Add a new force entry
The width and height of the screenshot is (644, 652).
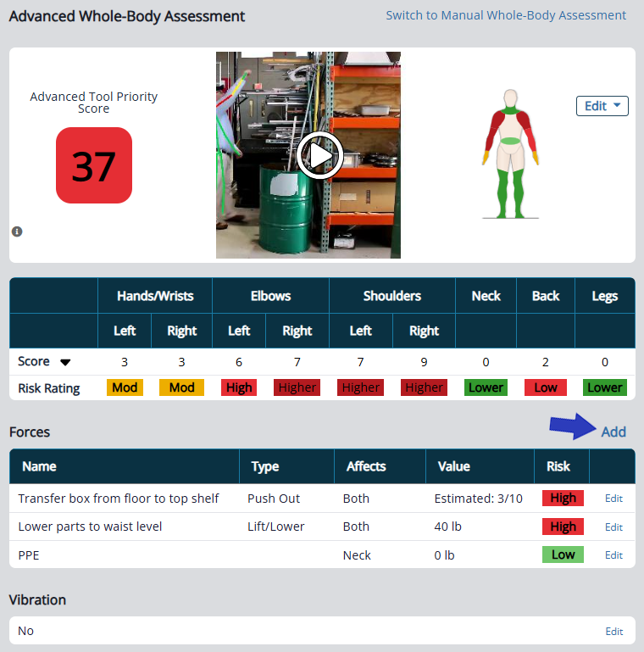[x=613, y=432]
